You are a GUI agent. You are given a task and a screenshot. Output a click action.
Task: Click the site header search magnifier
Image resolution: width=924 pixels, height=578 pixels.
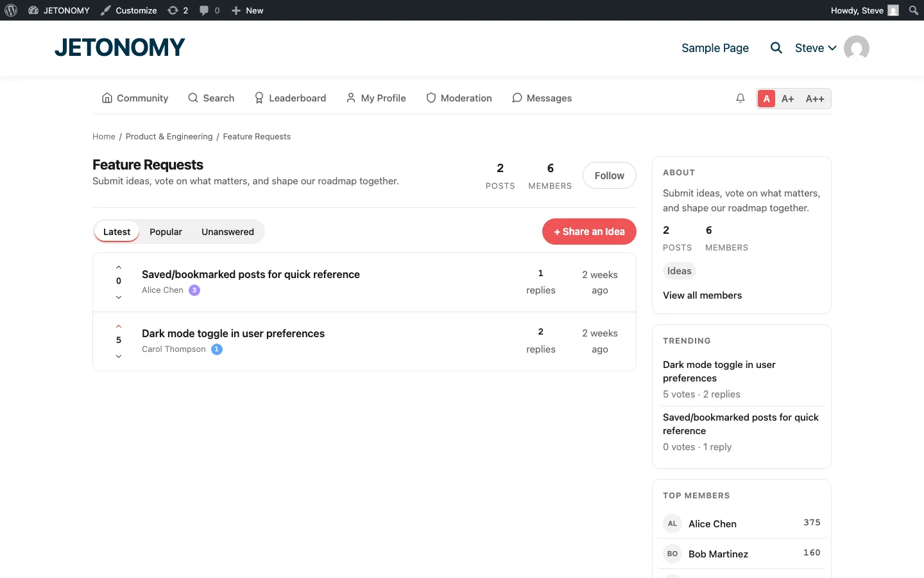(776, 48)
